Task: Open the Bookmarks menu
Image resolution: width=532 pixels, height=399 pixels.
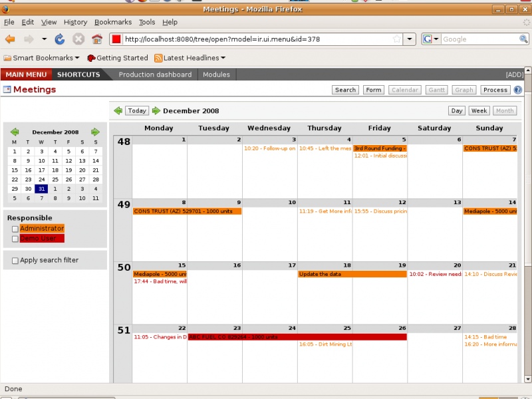Action: point(113,22)
